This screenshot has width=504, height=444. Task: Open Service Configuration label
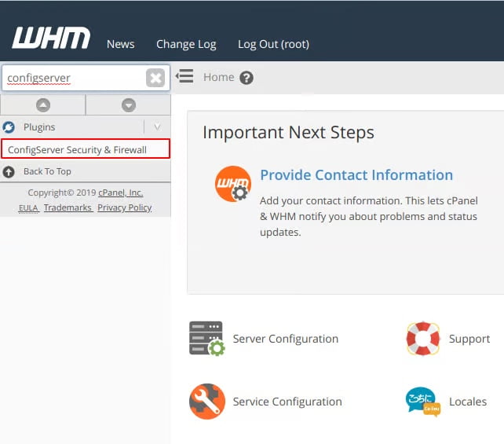(287, 402)
